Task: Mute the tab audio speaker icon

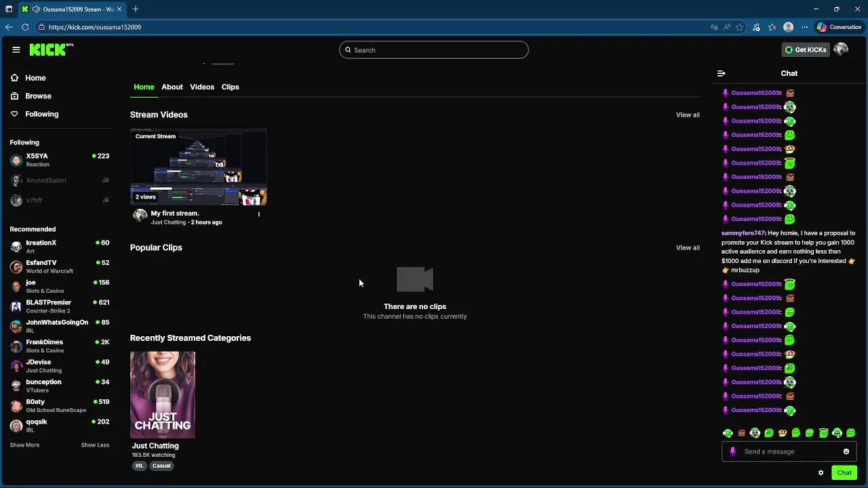Action: (x=36, y=9)
